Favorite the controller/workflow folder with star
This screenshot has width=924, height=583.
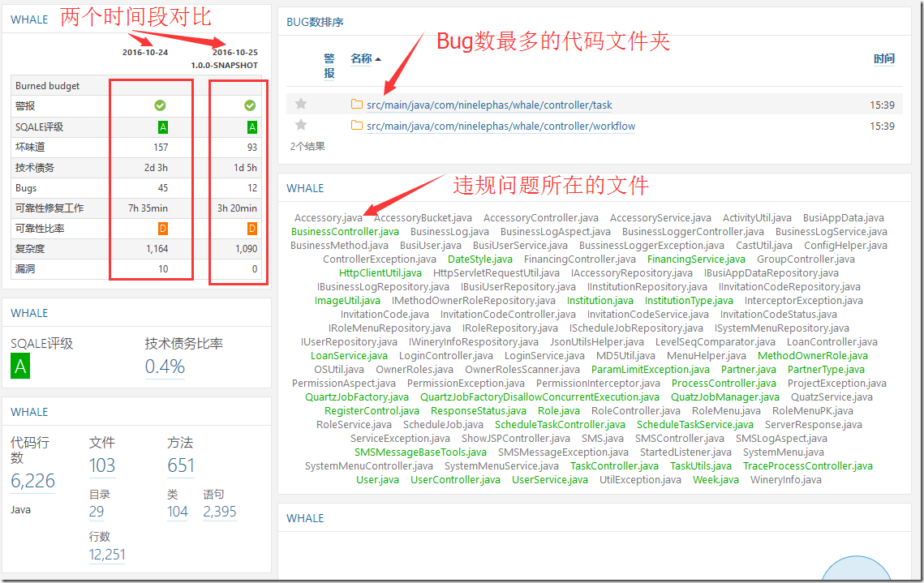(301, 125)
